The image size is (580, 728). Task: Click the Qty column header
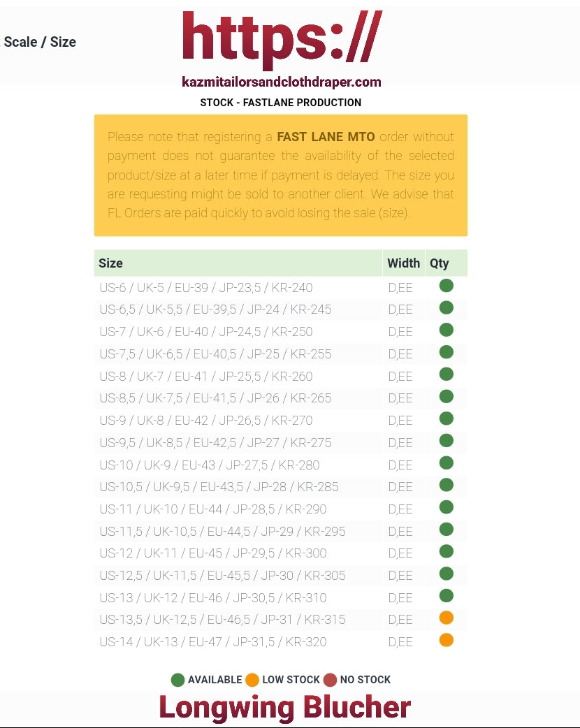click(x=440, y=263)
